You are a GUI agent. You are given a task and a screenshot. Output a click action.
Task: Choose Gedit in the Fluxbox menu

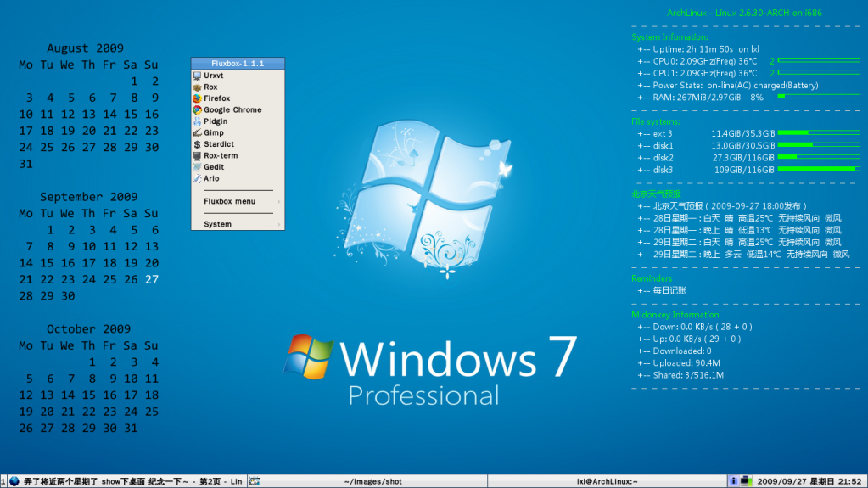(238, 167)
